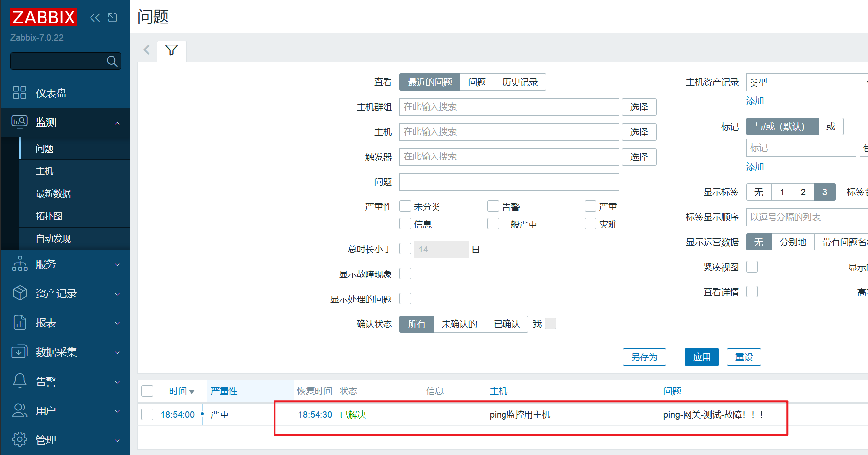The width and height of the screenshot is (868, 455).
Task: Click the 数据采集 download icon
Action: tap(20, 352)
